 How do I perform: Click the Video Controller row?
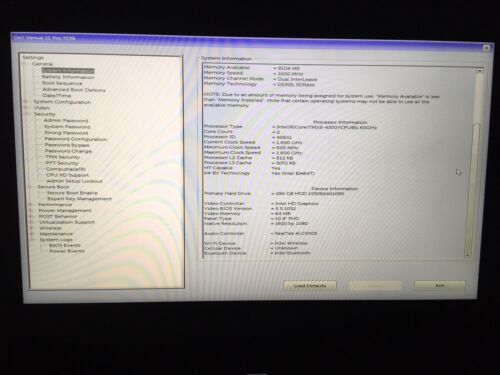pyautogui.click(x=261, y=203)
